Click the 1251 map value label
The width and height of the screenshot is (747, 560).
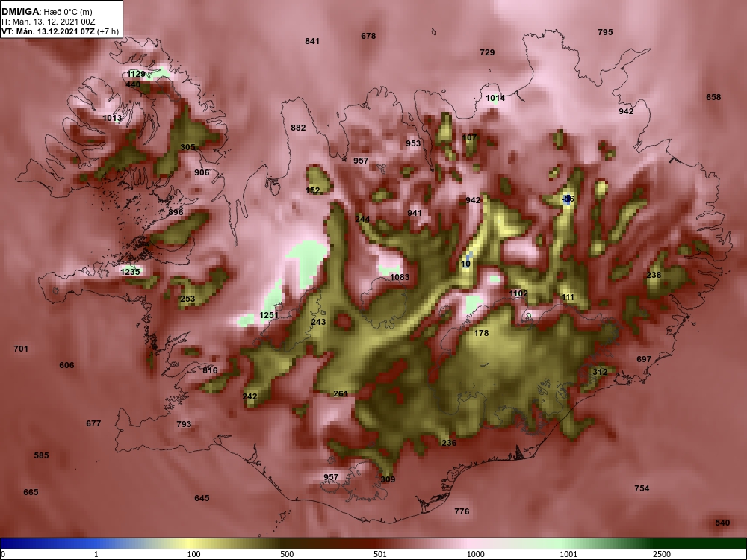click(269, 315)
